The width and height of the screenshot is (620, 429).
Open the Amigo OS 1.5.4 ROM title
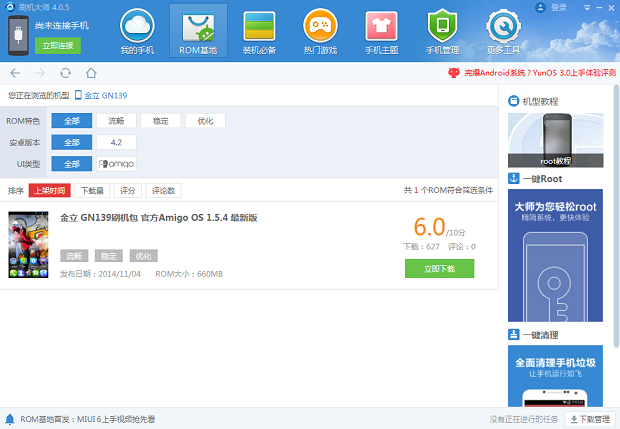tap(159, 218)
